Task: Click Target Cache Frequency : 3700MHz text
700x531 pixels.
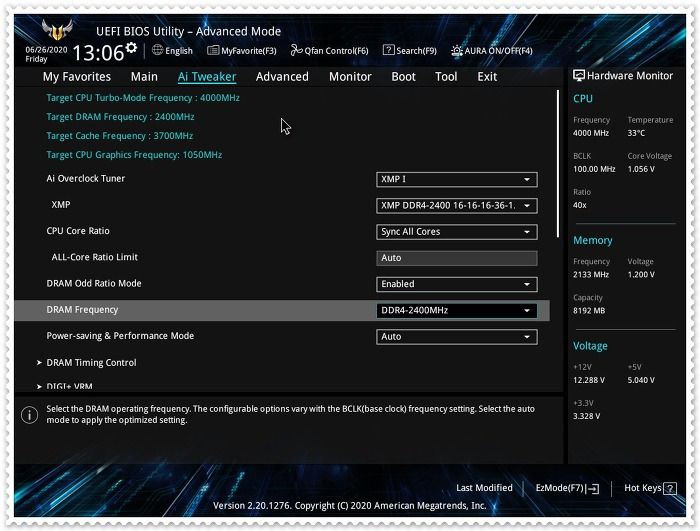Action: [120, 136]
